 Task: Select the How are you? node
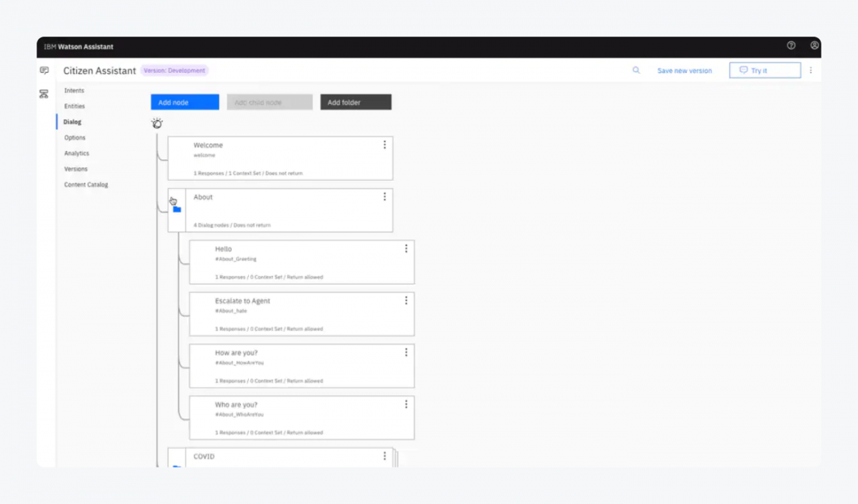coord(302,366)
